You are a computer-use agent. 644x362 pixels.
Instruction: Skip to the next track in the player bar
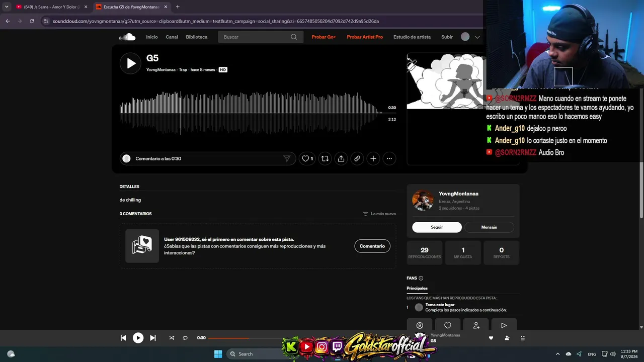(153, 338)
